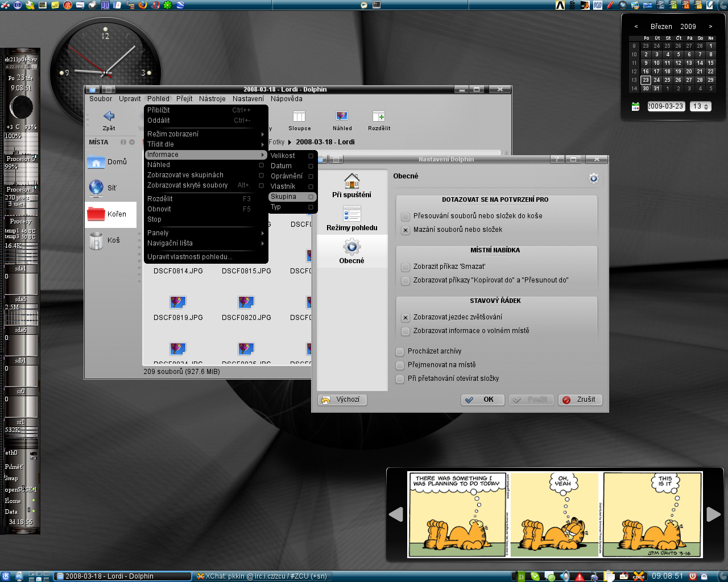Click the date field showing 2009-03-23
728x582 pixels.
click(x=665, y=106)
